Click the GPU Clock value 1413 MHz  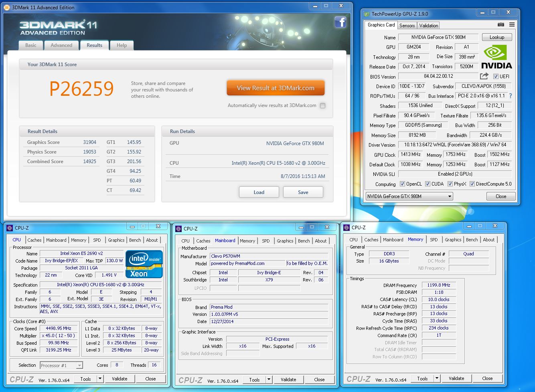click(411, 154)
